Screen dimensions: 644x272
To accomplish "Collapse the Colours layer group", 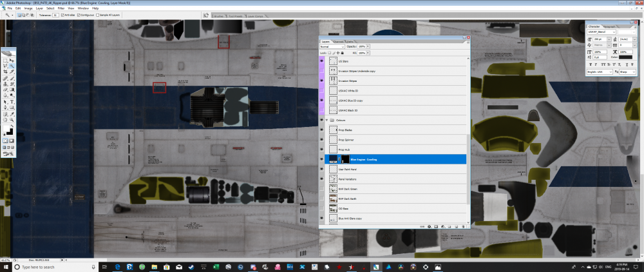I will click(x=328, y=119).
